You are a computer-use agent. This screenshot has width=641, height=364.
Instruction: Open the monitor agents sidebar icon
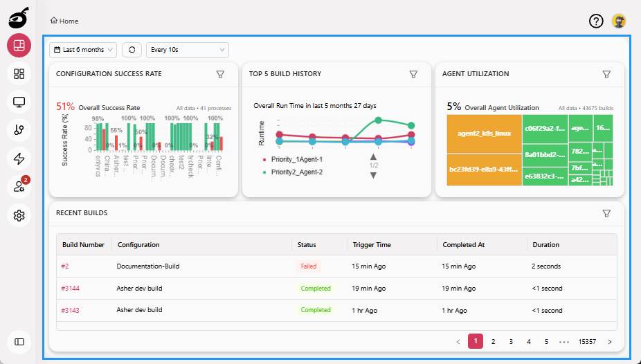[x=19, y=102]
